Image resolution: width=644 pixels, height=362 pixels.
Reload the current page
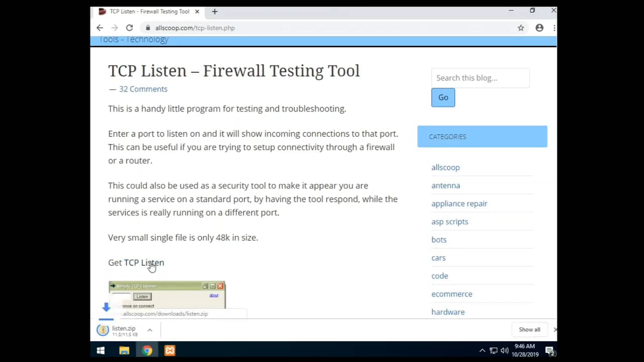tap(129, 28)
